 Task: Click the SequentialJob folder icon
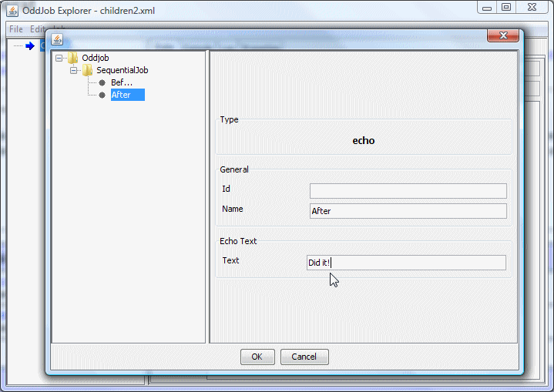coord(87,70)
